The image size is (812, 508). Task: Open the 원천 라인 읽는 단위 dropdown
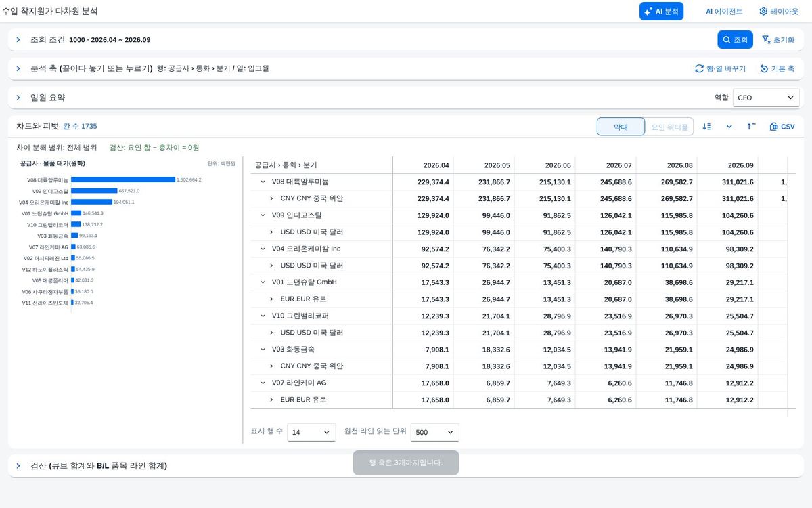[434, 432]
